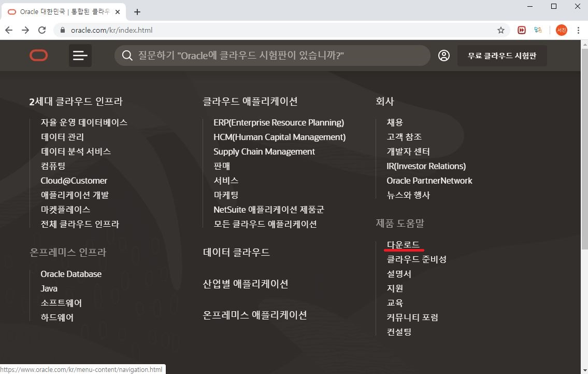
Task: Open HCM(Human Capital Management) link
Action: pyautogui.click(x=279, y=137)
